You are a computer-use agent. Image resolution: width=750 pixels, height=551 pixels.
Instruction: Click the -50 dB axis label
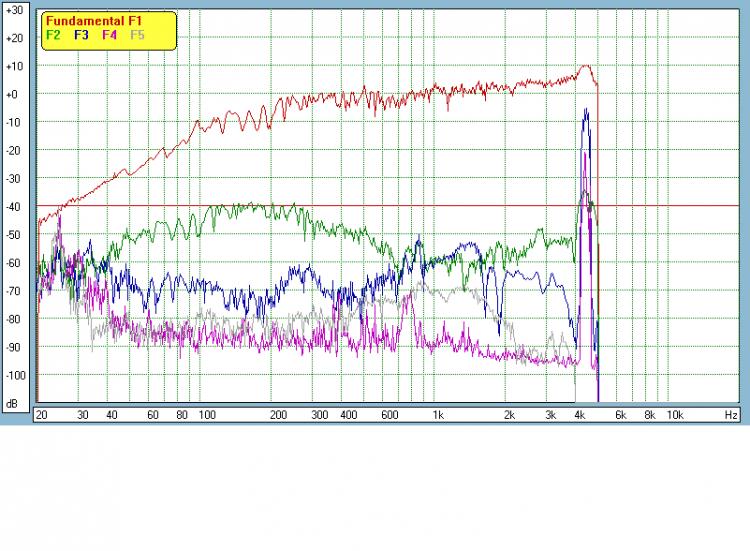point(13,235)
